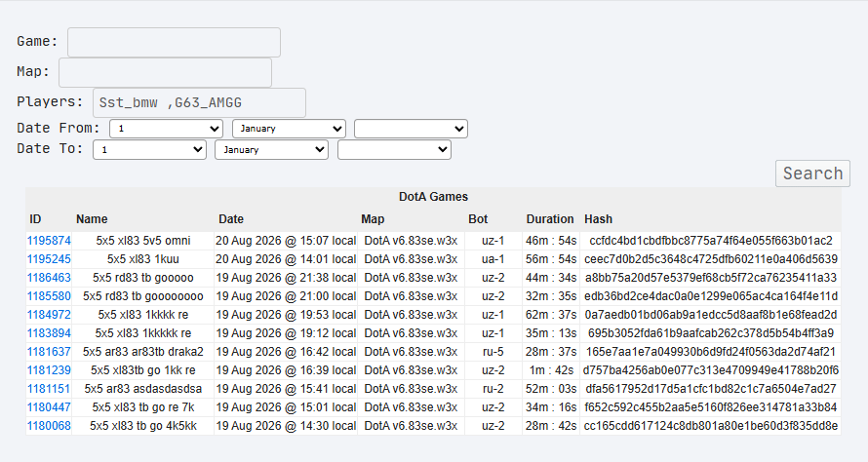Expand the Date To month dropdown

271,149
